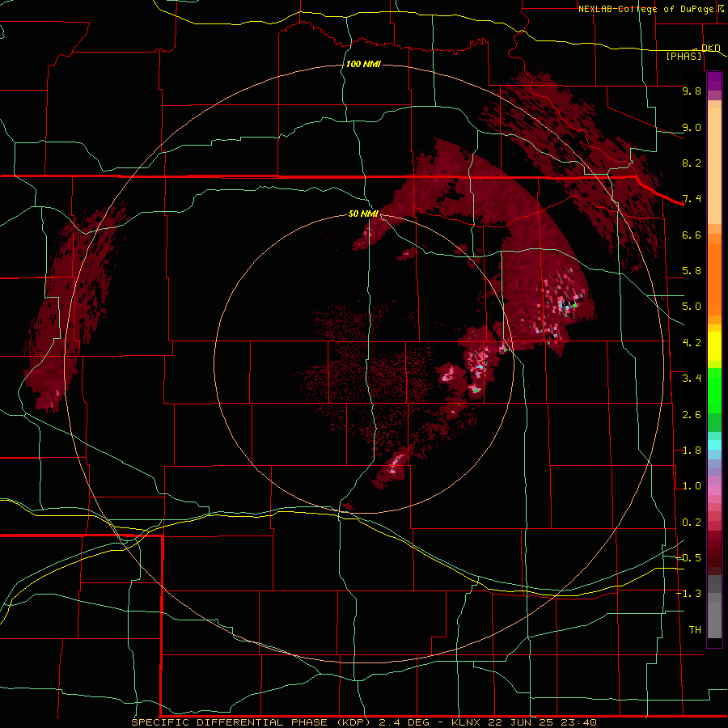Click the 2.6 value on the color scale
This screenshot has width=728, height=728.
pos(692,415)
